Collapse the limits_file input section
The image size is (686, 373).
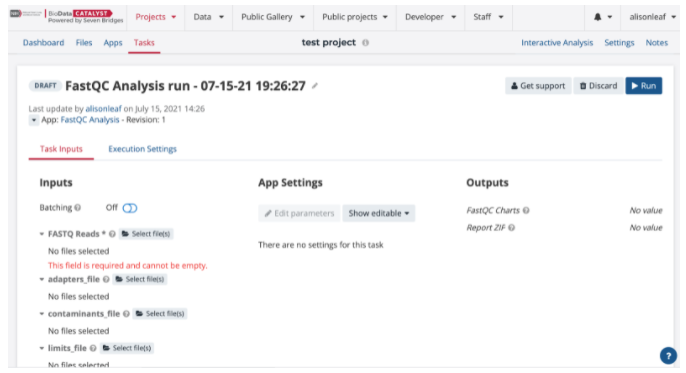click(42, 348)
